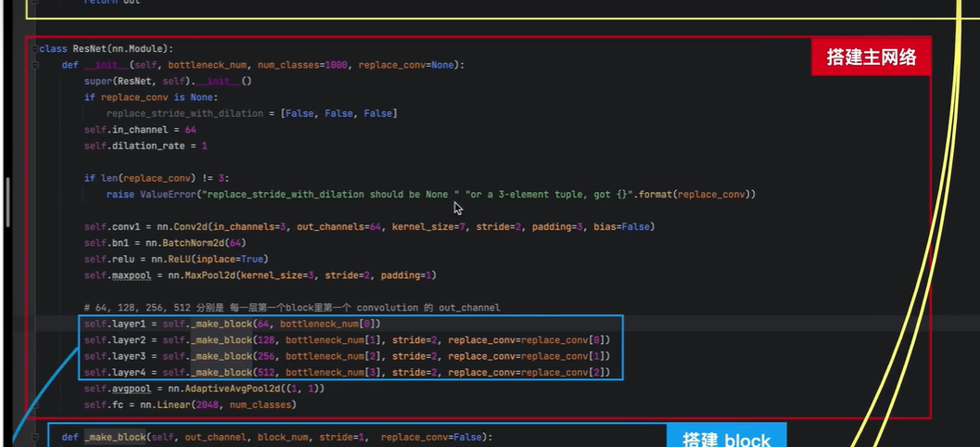Click the self.avgpool AdaptiveAvgPool2d line
This screenshot has width=980, height=447.
point(204,389)
